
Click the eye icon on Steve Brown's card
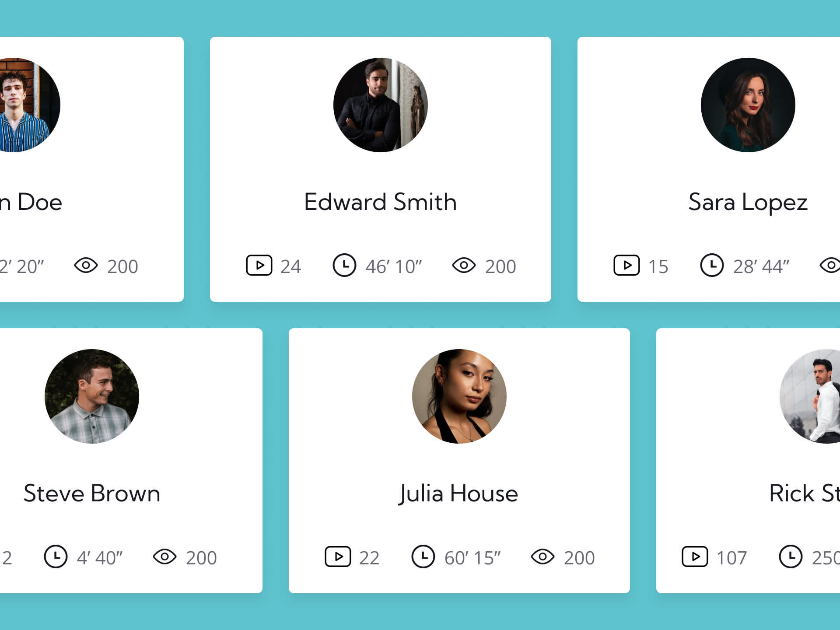pyautogui.click(x=164, y=556)
